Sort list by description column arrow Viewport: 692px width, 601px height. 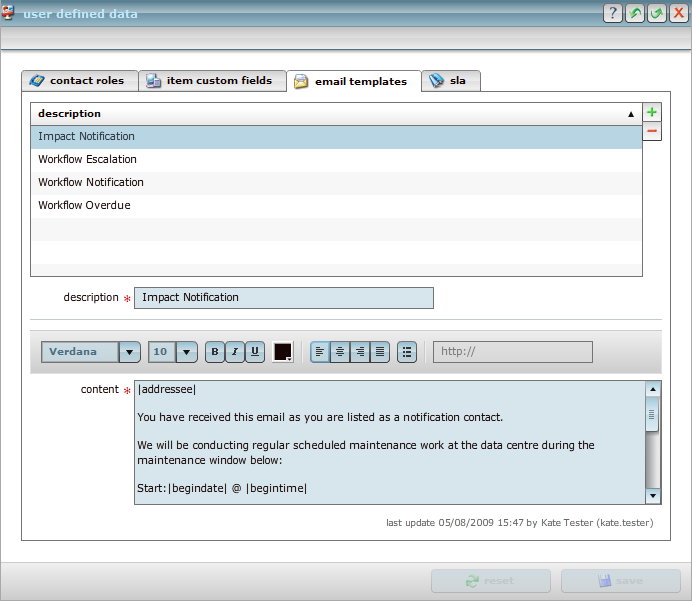click(630, 114)
